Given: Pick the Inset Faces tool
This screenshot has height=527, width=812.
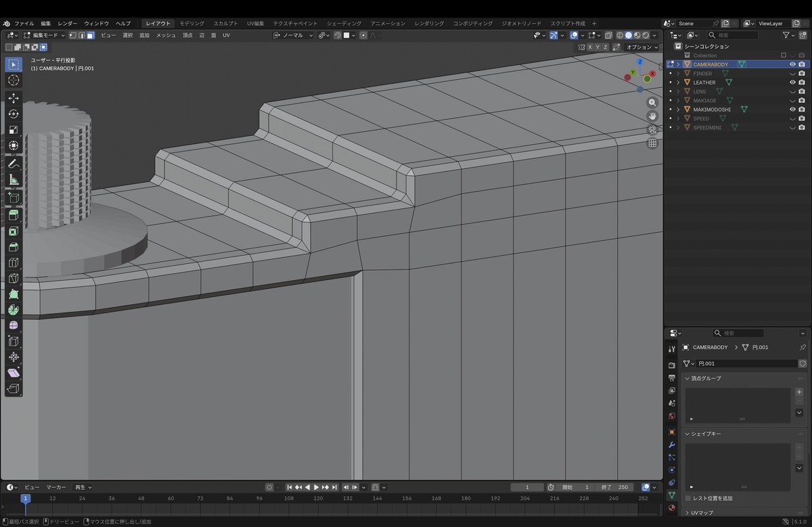Looking at the screenshot, I should click(14, 231).
